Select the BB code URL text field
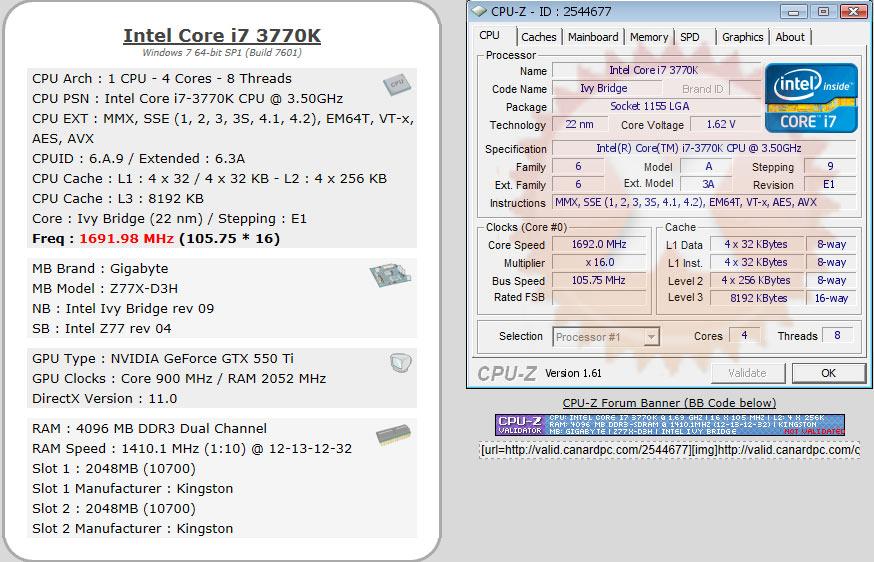874x562 pixels. tap(669, 449)
